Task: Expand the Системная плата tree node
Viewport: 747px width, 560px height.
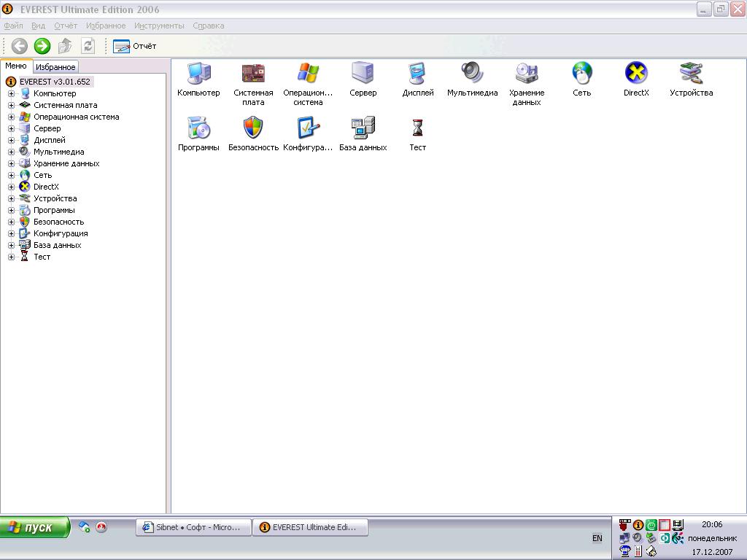Action: [x=11, y=105]
